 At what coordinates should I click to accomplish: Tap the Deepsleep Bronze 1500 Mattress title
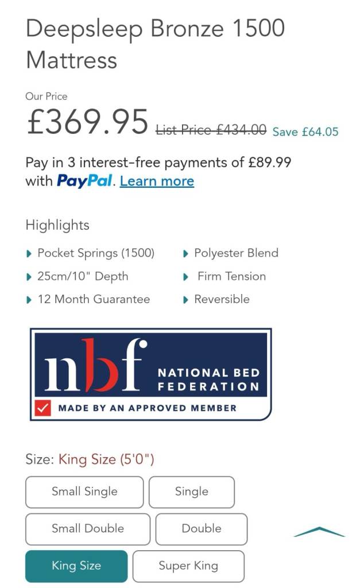pos(155,44)
